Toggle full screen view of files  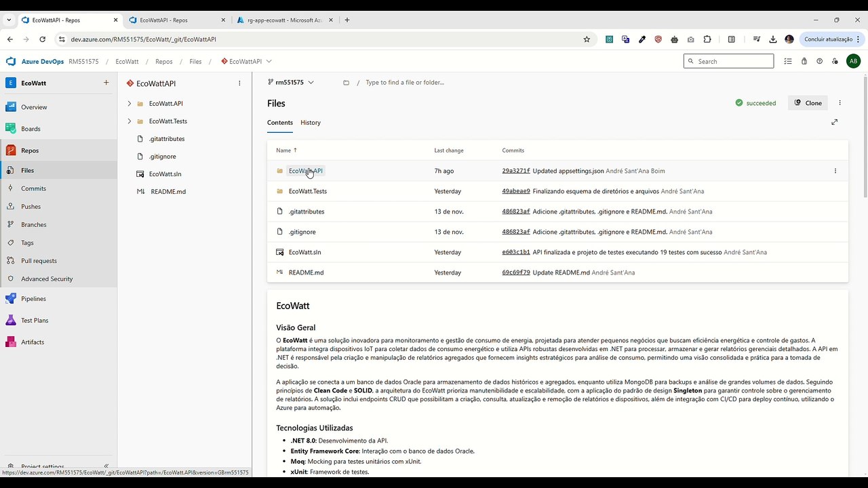pos(834,122)
